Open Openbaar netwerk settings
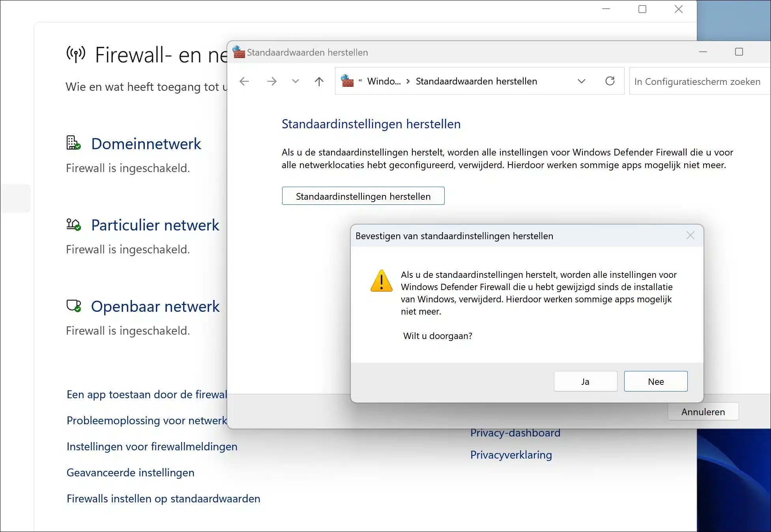This screenshot has height=532, width=771. pyautogui.click(x=155, y=306)
